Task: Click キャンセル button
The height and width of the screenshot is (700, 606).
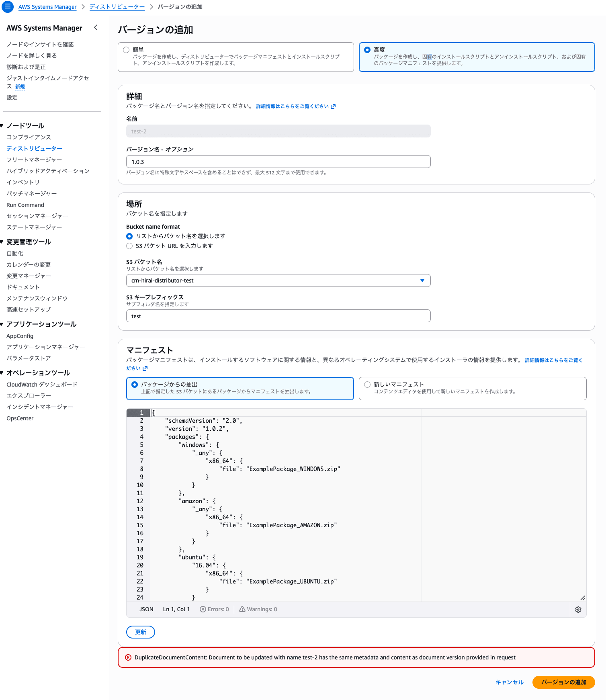Action: click(510, 682)
